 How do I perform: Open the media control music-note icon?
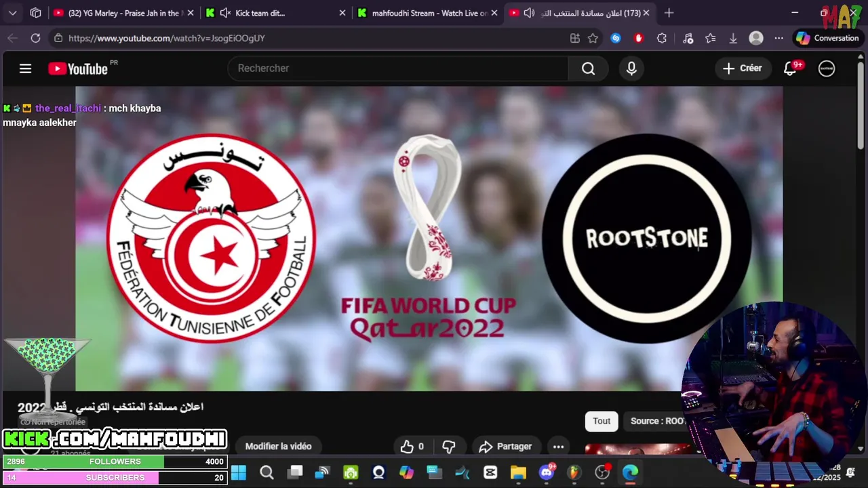[688, 39]
